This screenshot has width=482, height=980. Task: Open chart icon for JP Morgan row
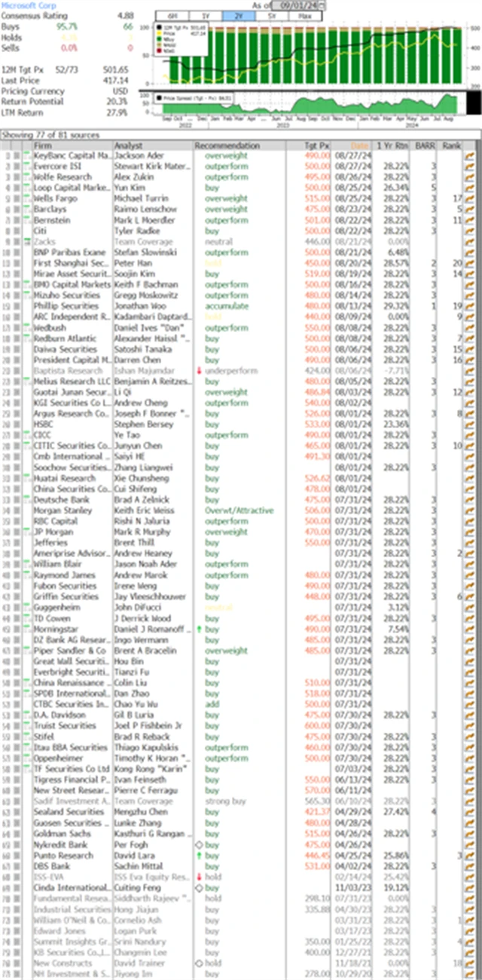pos(471,531)
